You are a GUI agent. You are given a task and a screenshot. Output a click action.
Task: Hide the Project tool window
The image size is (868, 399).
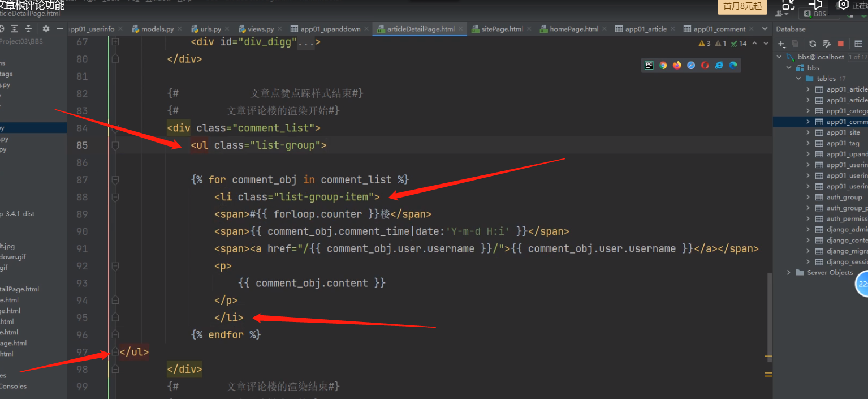click(x=60, y=29)
